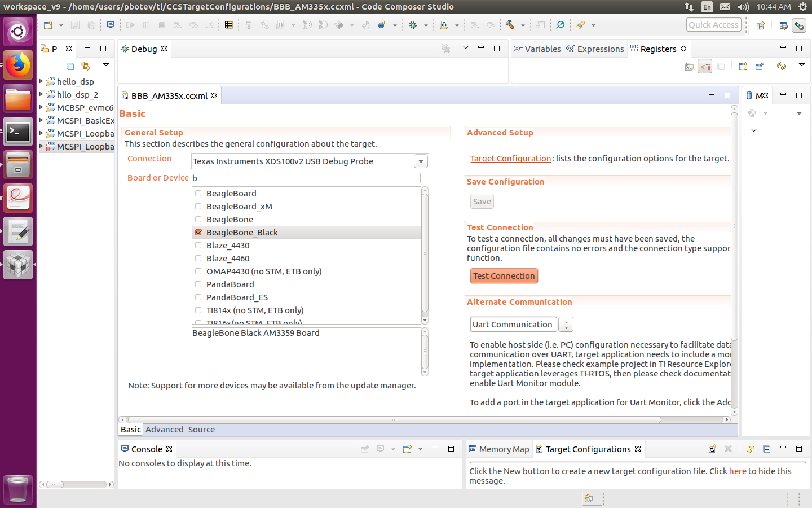Check the PandaBoard_ES checkbox
The height and width of the screenshot is (508, 812).
pyautogui.click(x=198, y=297)
